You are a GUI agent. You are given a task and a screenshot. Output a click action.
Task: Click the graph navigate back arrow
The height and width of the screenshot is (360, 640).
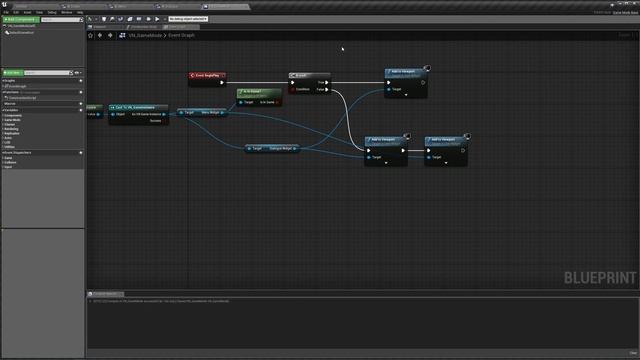(x=100, y=36)
